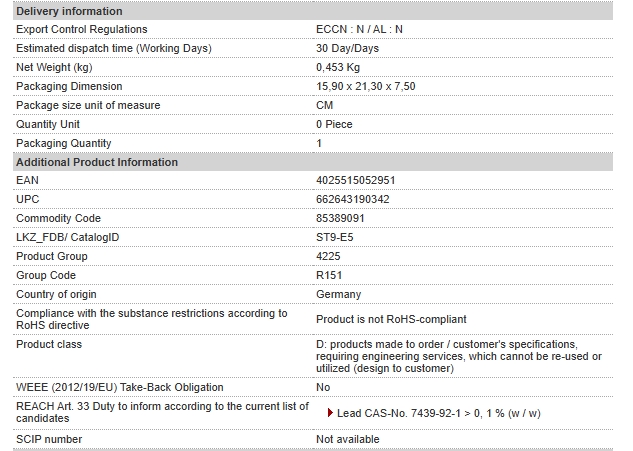This screenshot has width=633, height=451.
Task: Select the Net Weight value 0,453 Kg
Action: (338, 67)
